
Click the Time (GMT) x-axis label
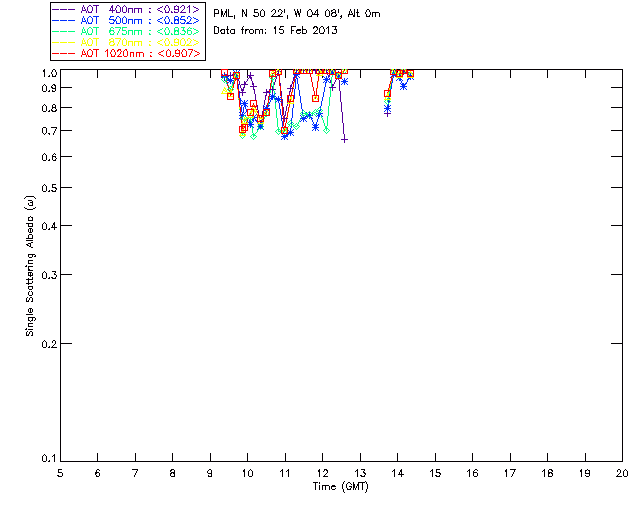click(341, 485)
